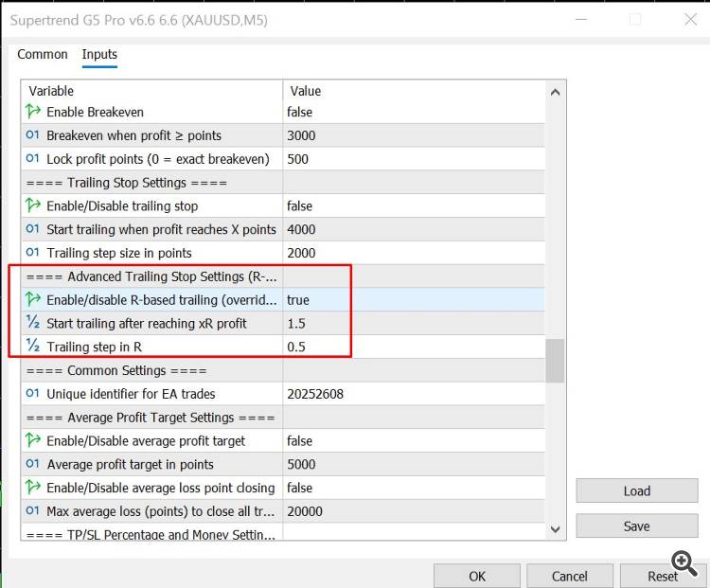Click the integer icon beside Average profit target in points
This screenshot has width=710, height=588.
(x=33, y=464)
